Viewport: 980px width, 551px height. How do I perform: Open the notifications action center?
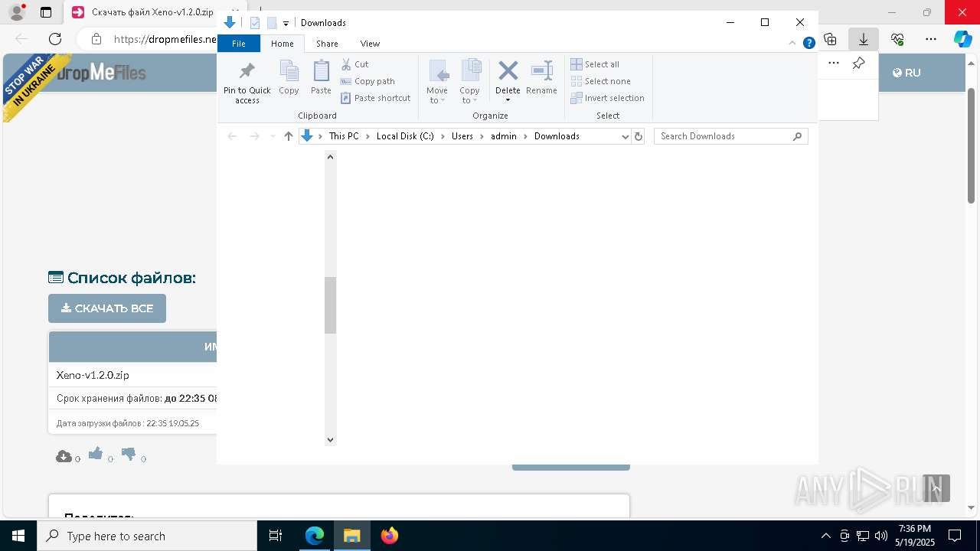coord(955,536)
